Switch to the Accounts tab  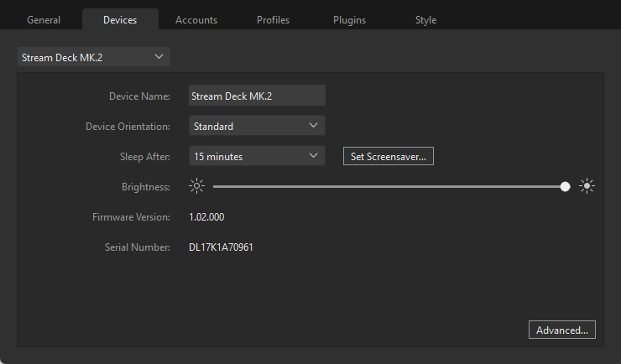[196, 20]
